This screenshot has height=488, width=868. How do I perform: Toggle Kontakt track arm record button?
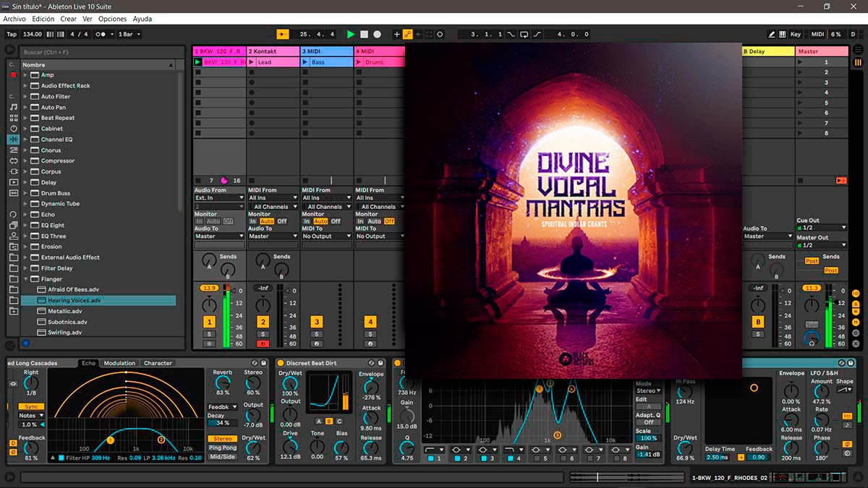pos(263,343)
